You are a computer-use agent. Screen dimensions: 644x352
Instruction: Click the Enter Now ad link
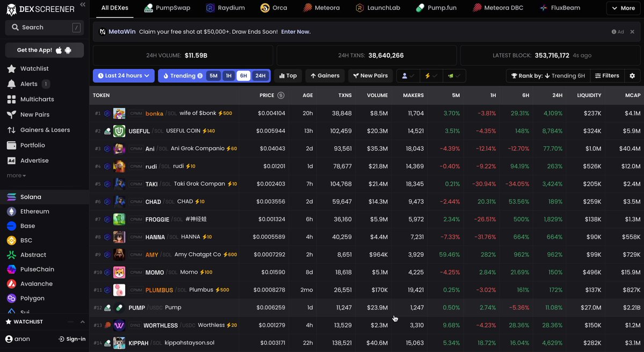(x=296, y=32)
